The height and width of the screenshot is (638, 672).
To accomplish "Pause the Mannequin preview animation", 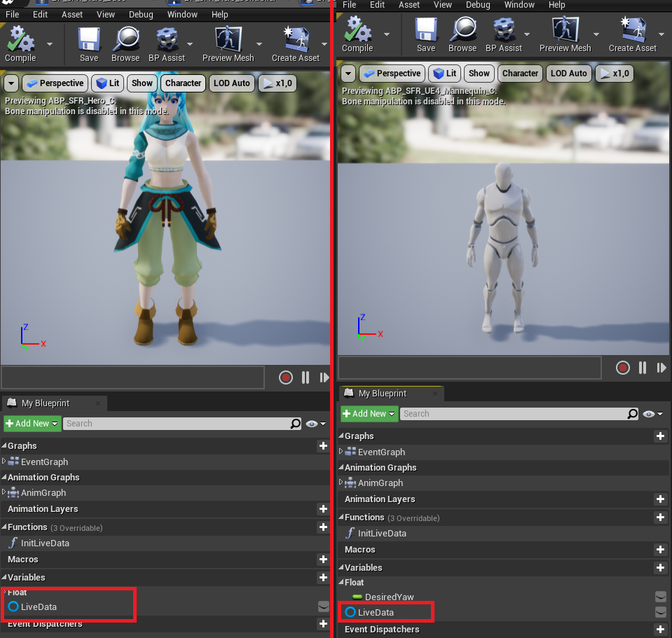I will pyautogui.click(x=643, y=368).
